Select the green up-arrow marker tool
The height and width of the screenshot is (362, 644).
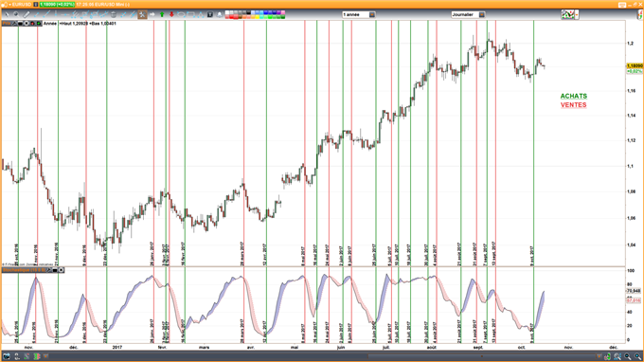[x=162, y=14]
